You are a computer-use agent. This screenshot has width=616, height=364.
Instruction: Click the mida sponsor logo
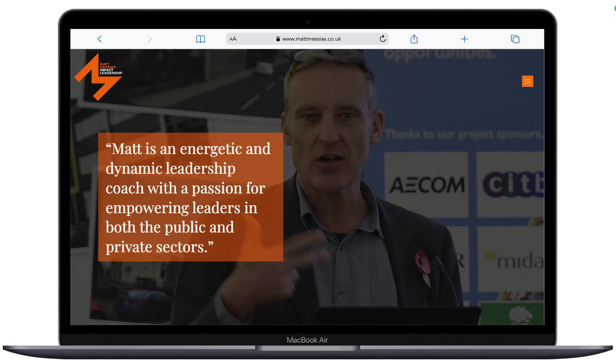point(515,261)
